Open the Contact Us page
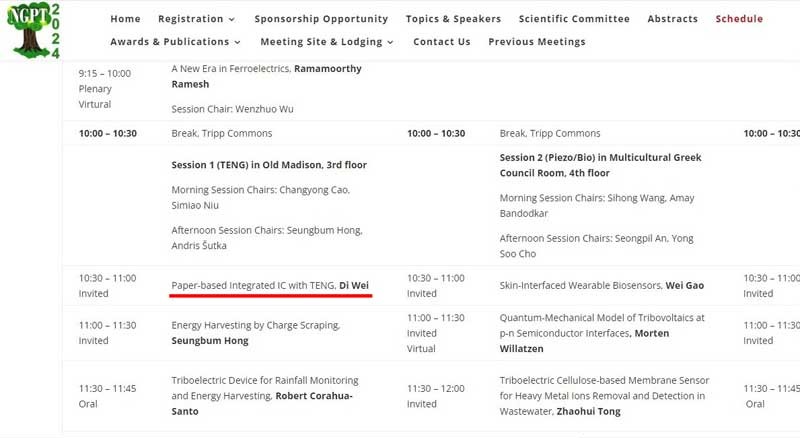The width and height of the screenshot is (800, 438). (441, 42)
